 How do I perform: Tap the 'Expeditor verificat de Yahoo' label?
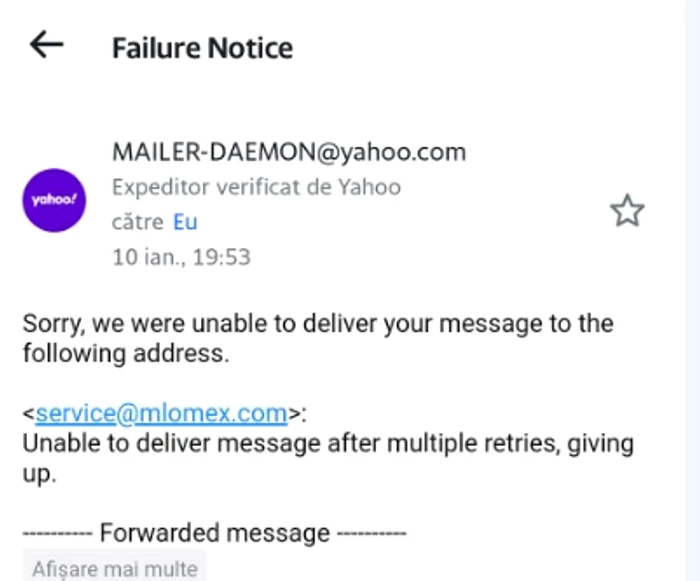256,187
